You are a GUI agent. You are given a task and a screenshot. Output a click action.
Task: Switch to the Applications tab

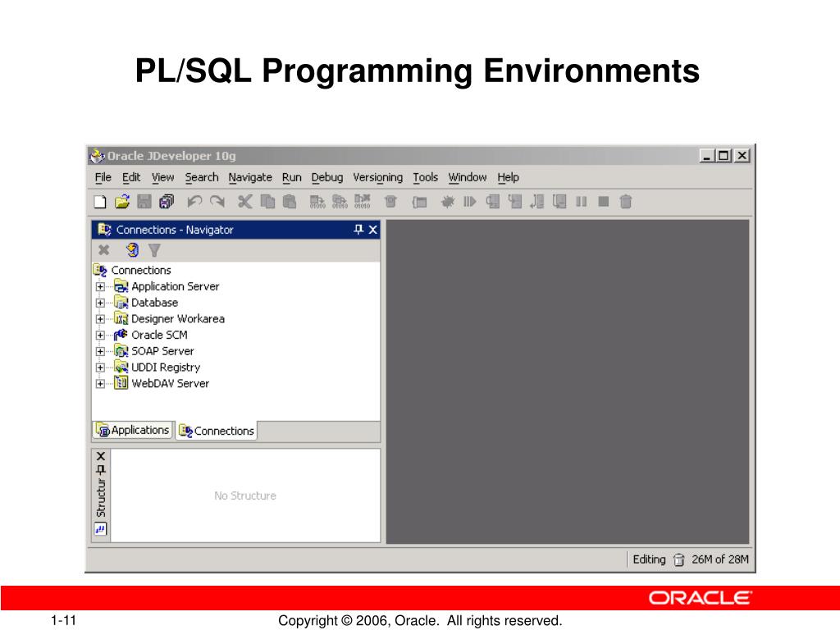coord(133,430)
